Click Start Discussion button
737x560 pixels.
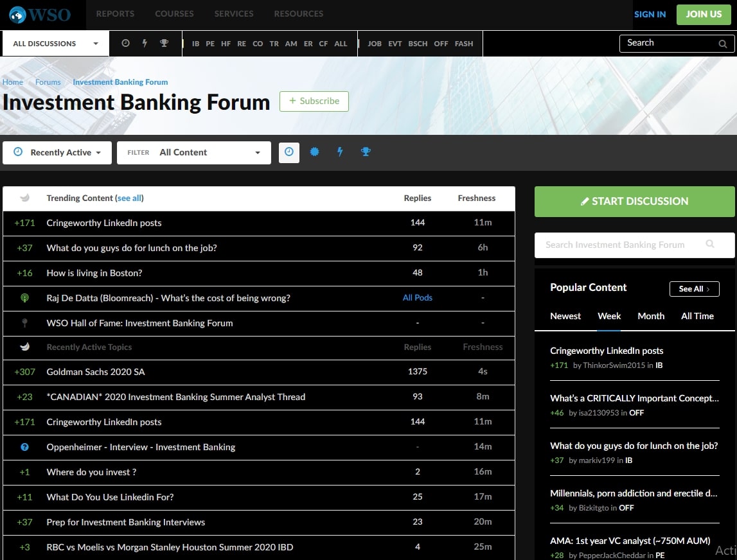(x=635, y=202)
